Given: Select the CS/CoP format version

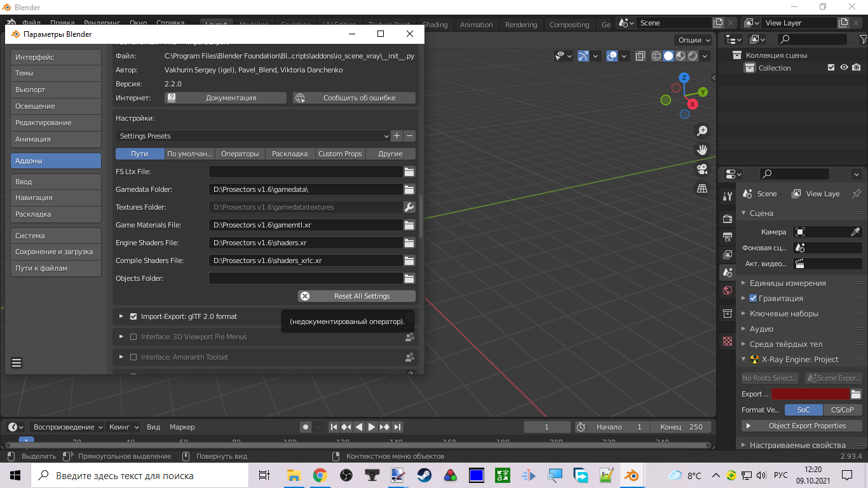Looking at the screenshot, I should pos(843,410).
